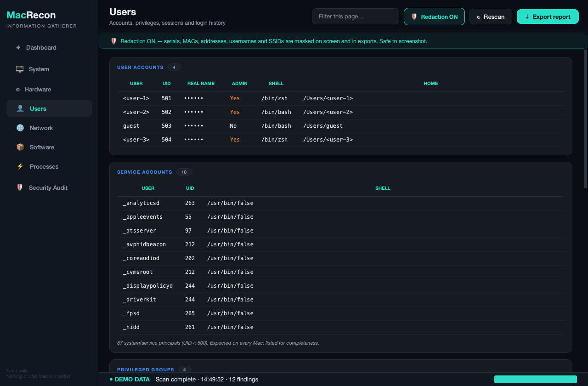The height and width of the screenshot is (386, 588).
Task: Select the _atsserver service account
Action: (140, 231)
